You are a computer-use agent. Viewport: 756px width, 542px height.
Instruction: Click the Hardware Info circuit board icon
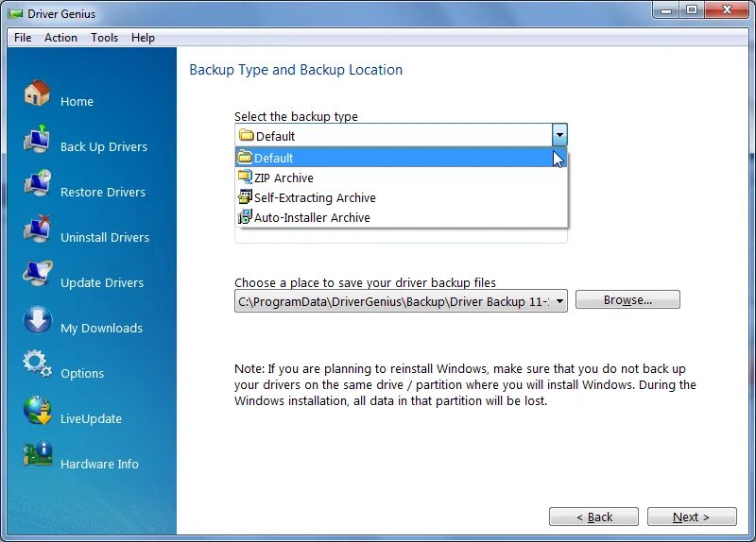pos(37,454)
